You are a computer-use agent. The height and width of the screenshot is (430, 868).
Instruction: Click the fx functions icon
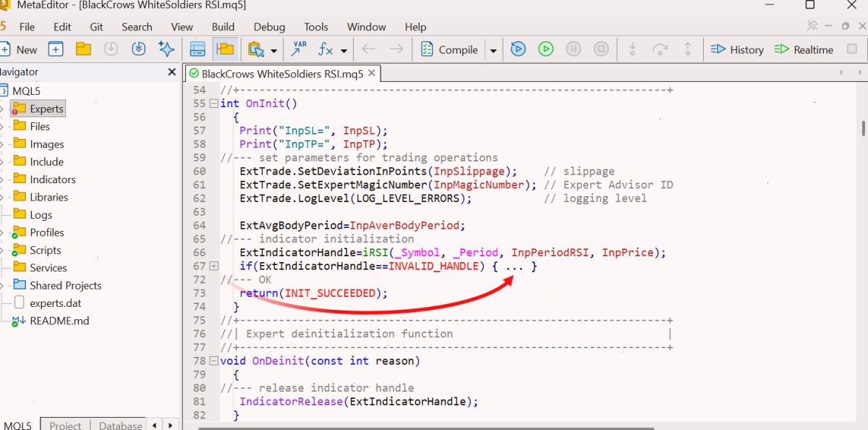pos(325,50)
